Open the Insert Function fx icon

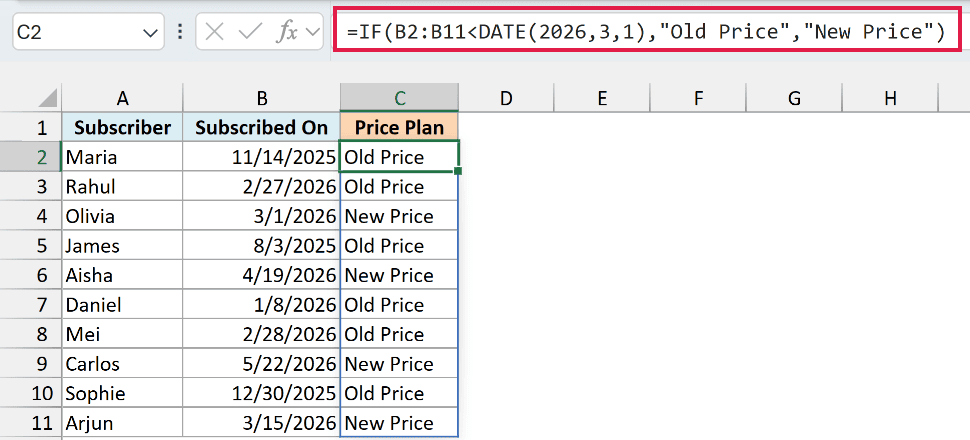(286, 32)
